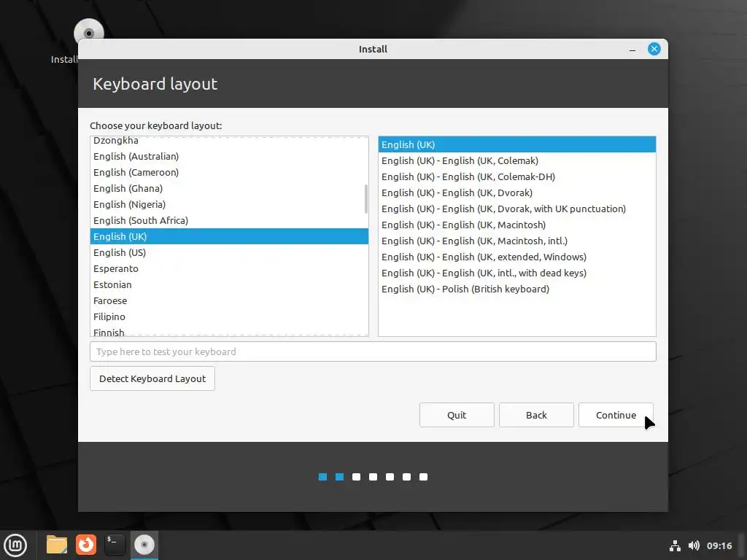Screen dimensions: 747x560
Task: Choose English (UK, Colemak-DH) variant
Action: coord(517,176)
